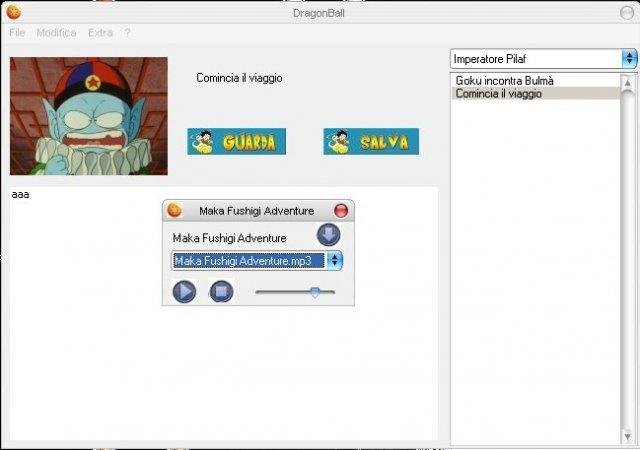Click the volume slider handle
The image size is (640, 450).
pos(315,292)
